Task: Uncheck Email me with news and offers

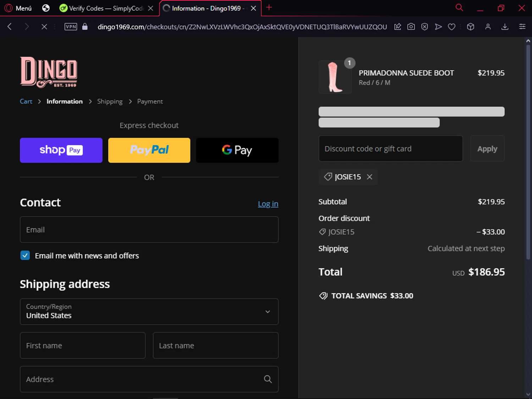Action: (x=25, y=255)
